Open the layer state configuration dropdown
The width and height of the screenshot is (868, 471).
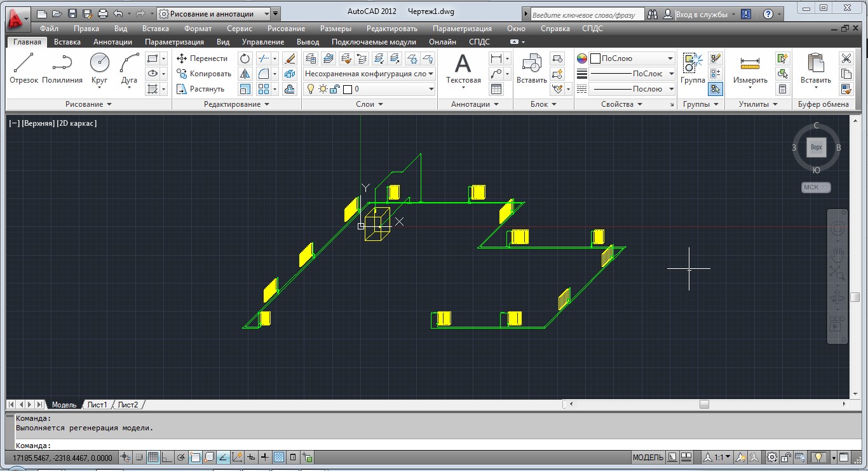(369, 74)
